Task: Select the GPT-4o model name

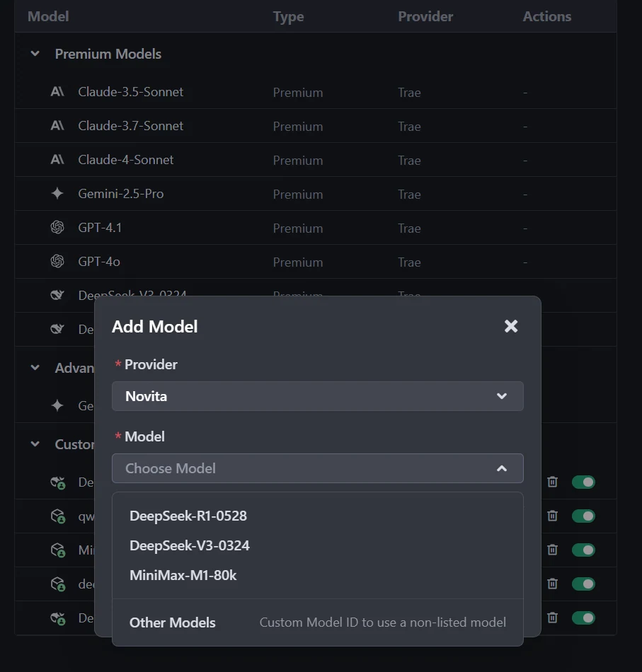Action: click(x=98, y=262)
